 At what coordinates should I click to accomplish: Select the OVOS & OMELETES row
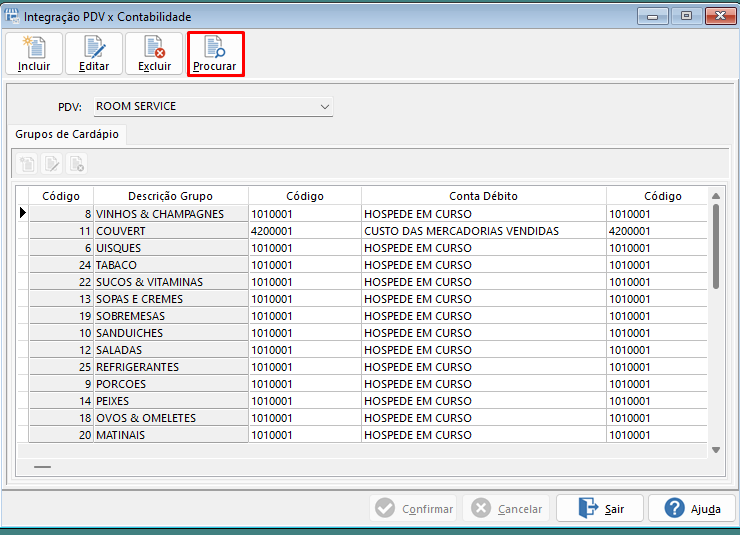362,418
